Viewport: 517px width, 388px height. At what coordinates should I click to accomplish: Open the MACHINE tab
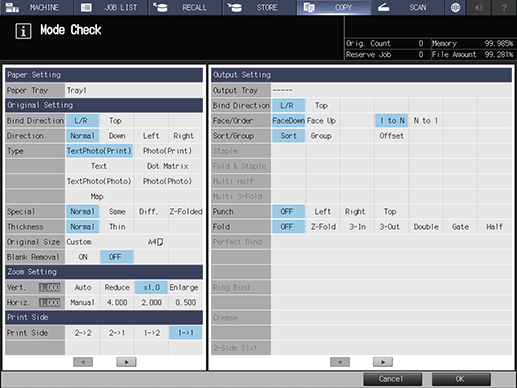click(36, 7)
